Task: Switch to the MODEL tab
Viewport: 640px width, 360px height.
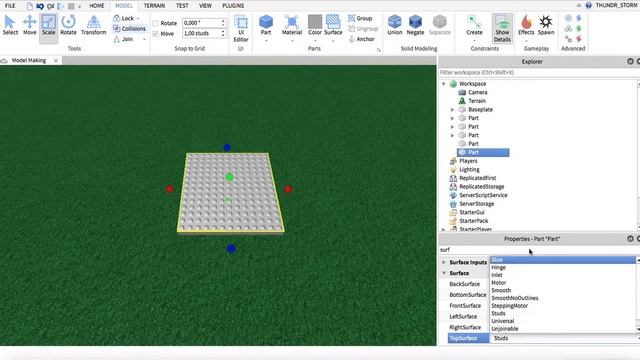Action: click(x=124, y=6)
